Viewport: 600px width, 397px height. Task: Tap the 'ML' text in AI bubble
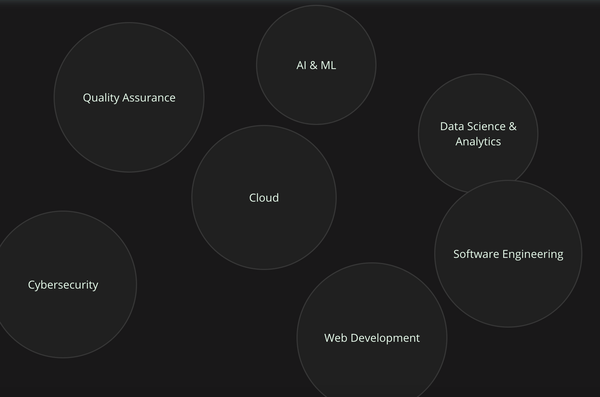(328, 65)
